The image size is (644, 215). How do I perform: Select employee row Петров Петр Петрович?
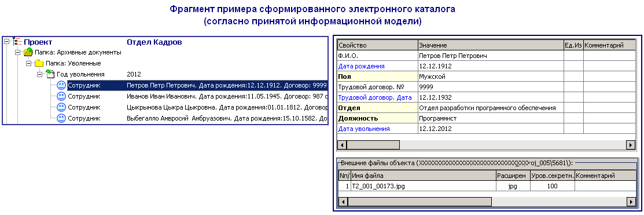(197, 86)
